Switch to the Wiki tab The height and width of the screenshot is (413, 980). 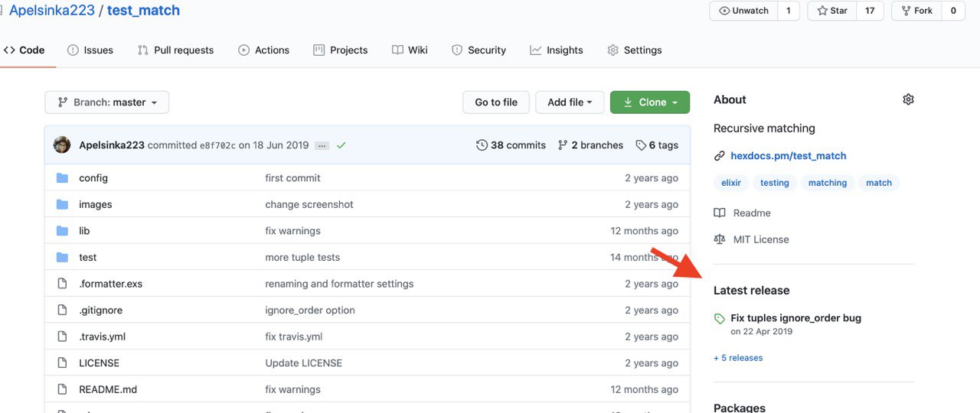(x=410, y=50)
